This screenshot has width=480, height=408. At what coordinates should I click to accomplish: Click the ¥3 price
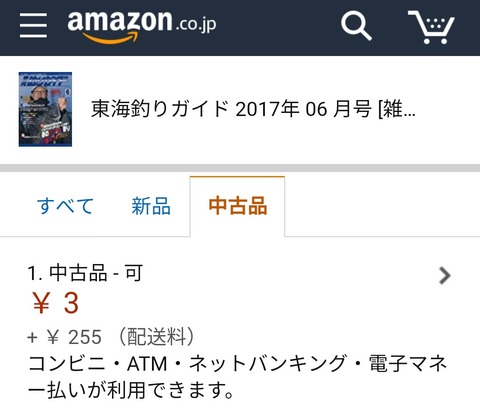[55, 303]
